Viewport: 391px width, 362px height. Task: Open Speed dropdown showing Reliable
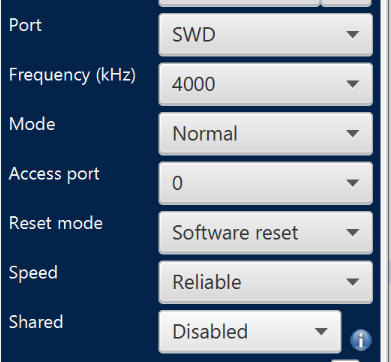(266, 282)
